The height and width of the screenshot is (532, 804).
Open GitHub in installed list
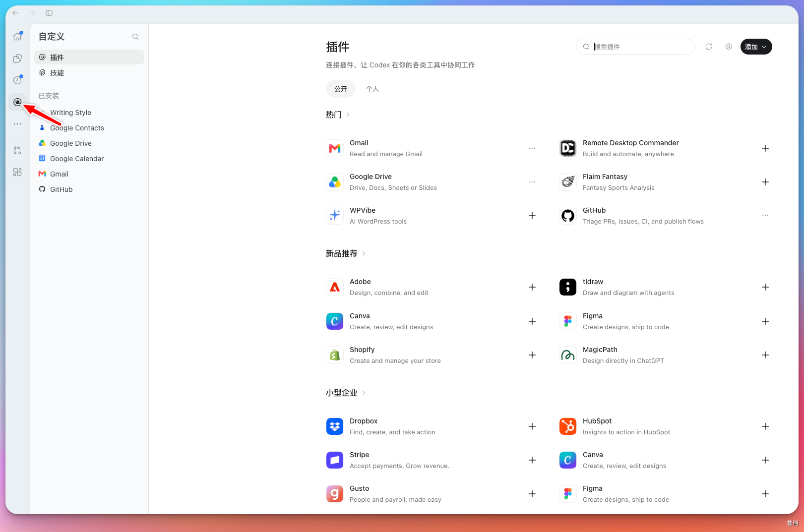click(89, 189)
